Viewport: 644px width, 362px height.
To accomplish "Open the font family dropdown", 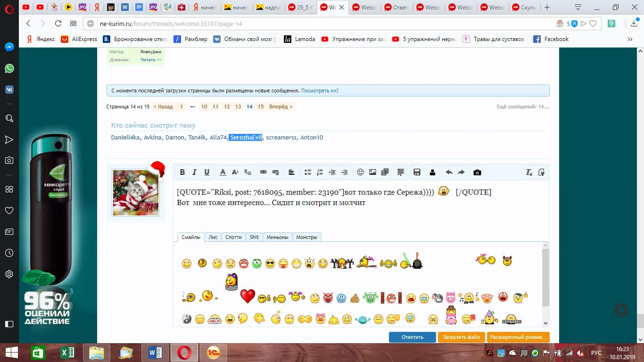I will pyautogui.click(x=248, y=173).
